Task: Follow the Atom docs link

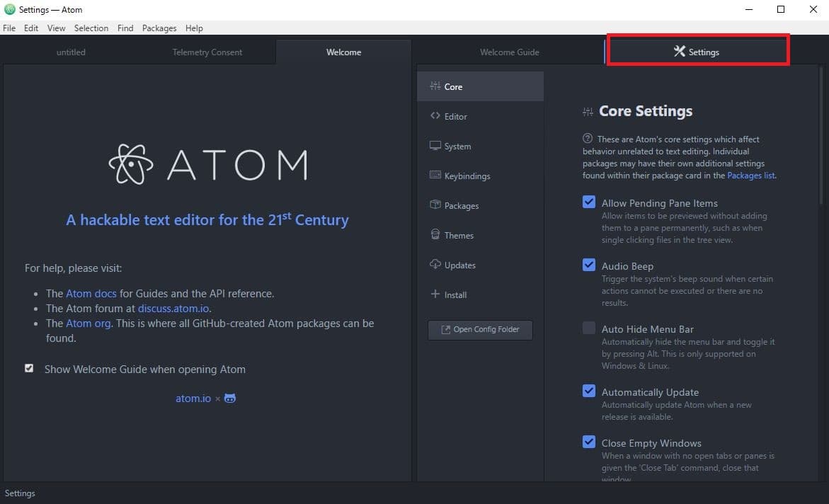Action: click(x=91, y=293)
